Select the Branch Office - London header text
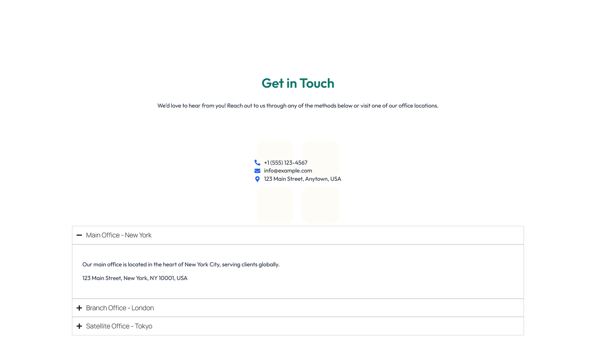596x364 pixels. pyautogui.click(x=120, y=308)
